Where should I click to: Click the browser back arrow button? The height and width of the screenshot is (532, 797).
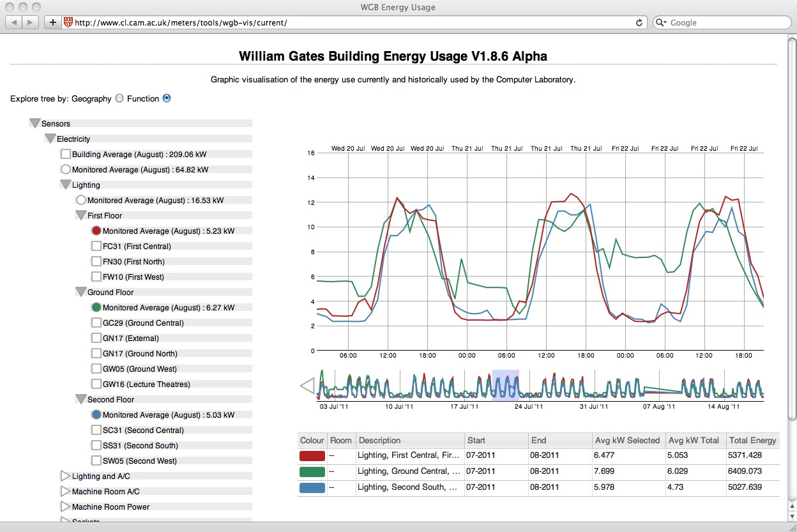(14, 22)
